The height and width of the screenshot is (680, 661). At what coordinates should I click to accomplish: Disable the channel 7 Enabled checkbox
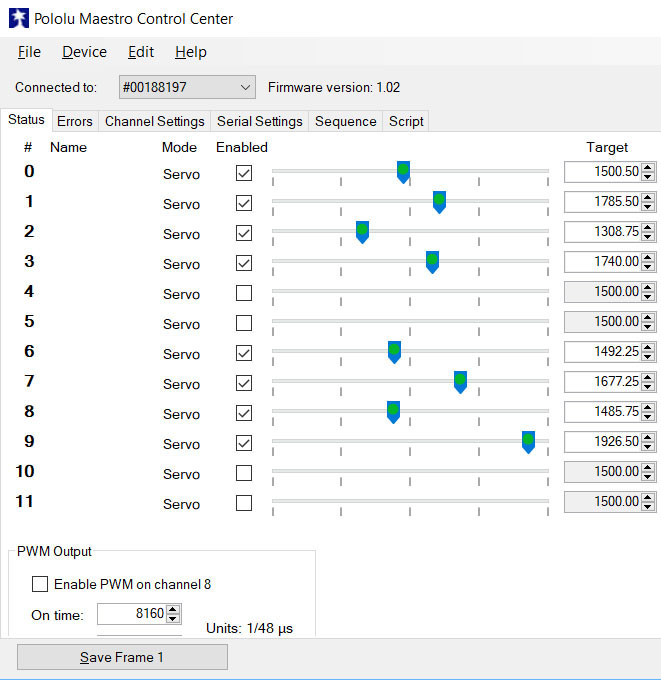click(244, 383)
